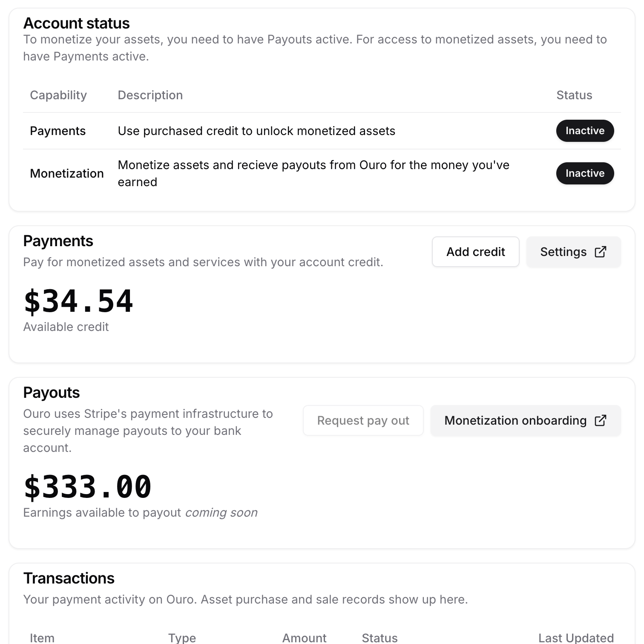Click the Last Updated column header
Viewport: 644px width, 644px height.
575,638
